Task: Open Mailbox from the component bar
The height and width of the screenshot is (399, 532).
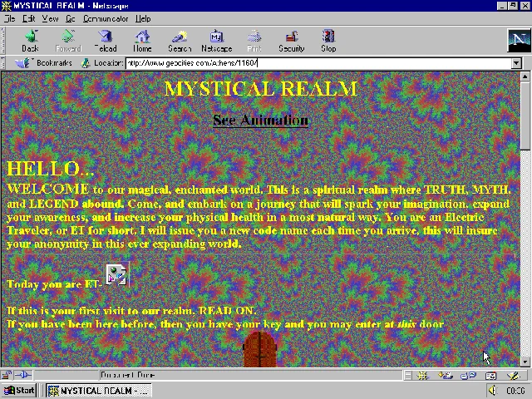Action: (446, 375)
